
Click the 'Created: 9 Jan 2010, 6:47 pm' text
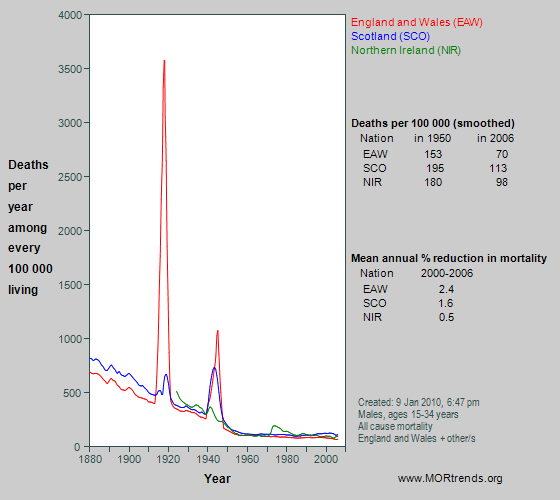coord(419,402)
